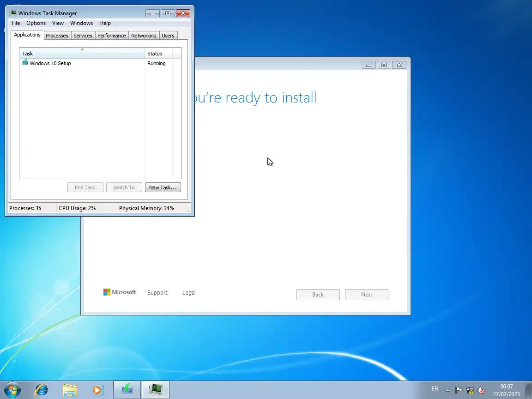Screen dimensions: 532x399
Task: Click the Task Manager title bar icon
Action: coord(13,13)
